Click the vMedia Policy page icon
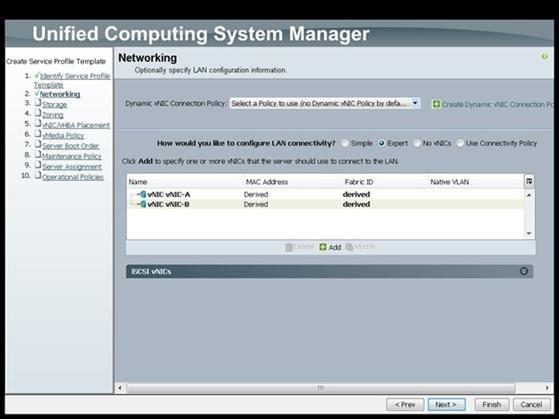The width and height of the screenshot is (559, 419). click(38, 134)
